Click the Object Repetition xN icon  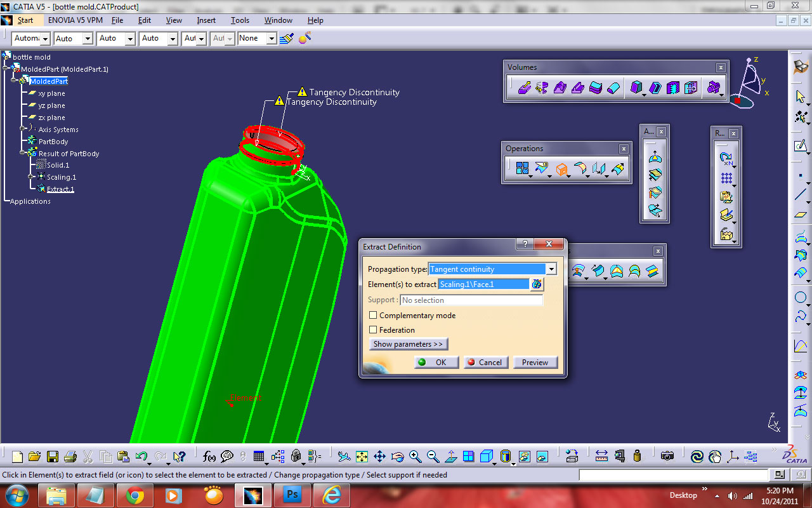pyautogui.click(x=726, y=159)
